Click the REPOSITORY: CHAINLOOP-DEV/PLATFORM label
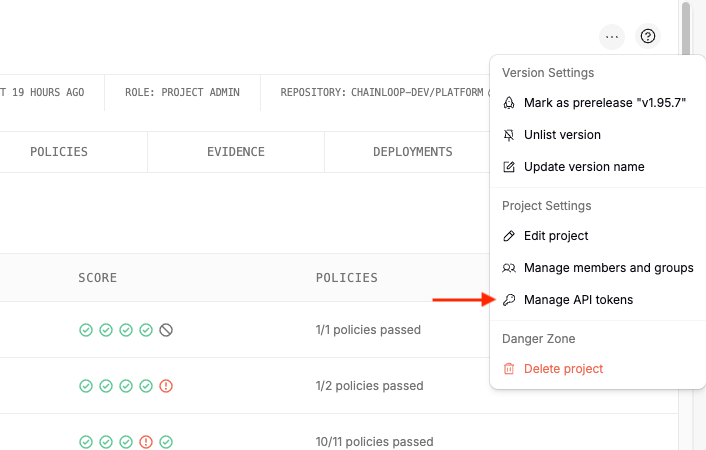Image resolution: width=706 pixels, height=450 pixels. (x=382, y=92)
